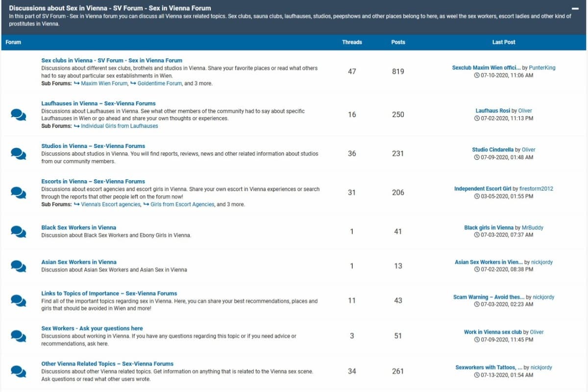Viewport: 588px width, 392px height.
Task: Click the forum icon next to Black Sex Workers
Action: (x=18, y=231)
